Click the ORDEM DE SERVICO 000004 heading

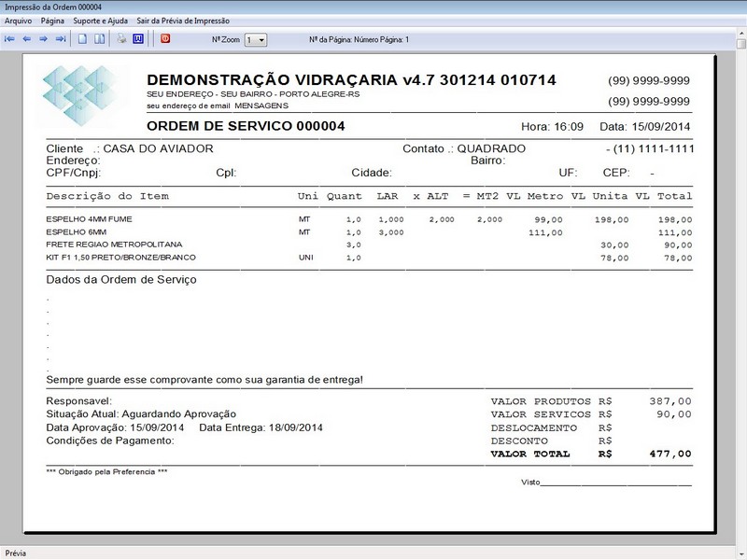(246, 126)
